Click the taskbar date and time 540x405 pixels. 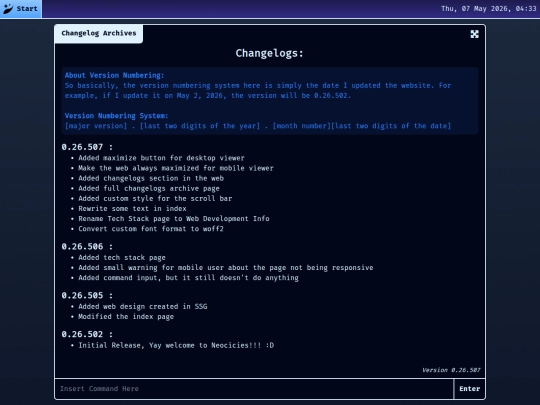coord(488,9)
